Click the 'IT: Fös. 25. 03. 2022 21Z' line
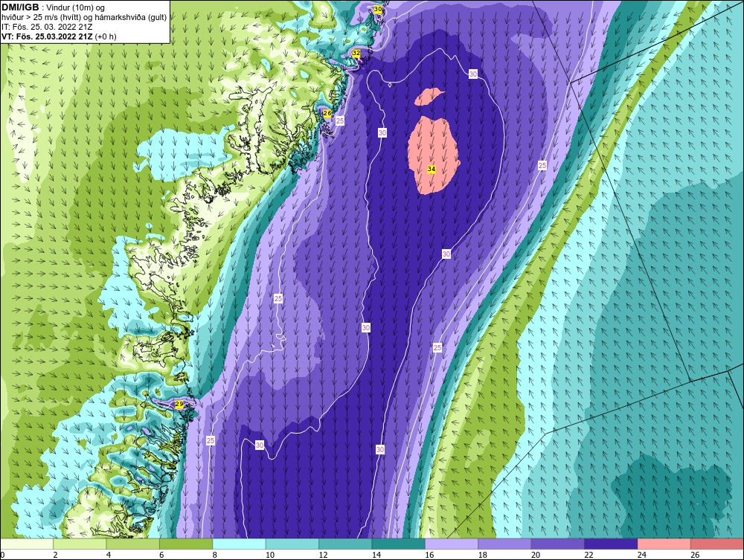The image size is (744, 560). coord(47,27)
